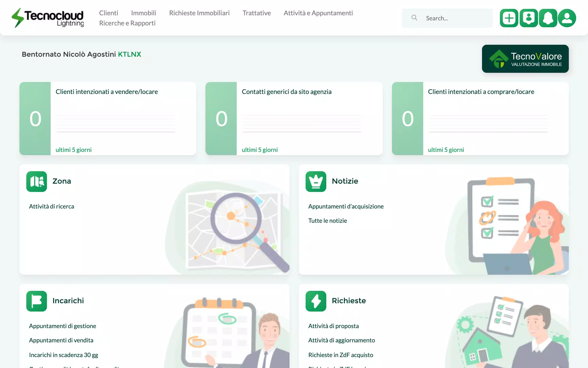
Task: Click the green plus add icon
Action: (509, 18)
